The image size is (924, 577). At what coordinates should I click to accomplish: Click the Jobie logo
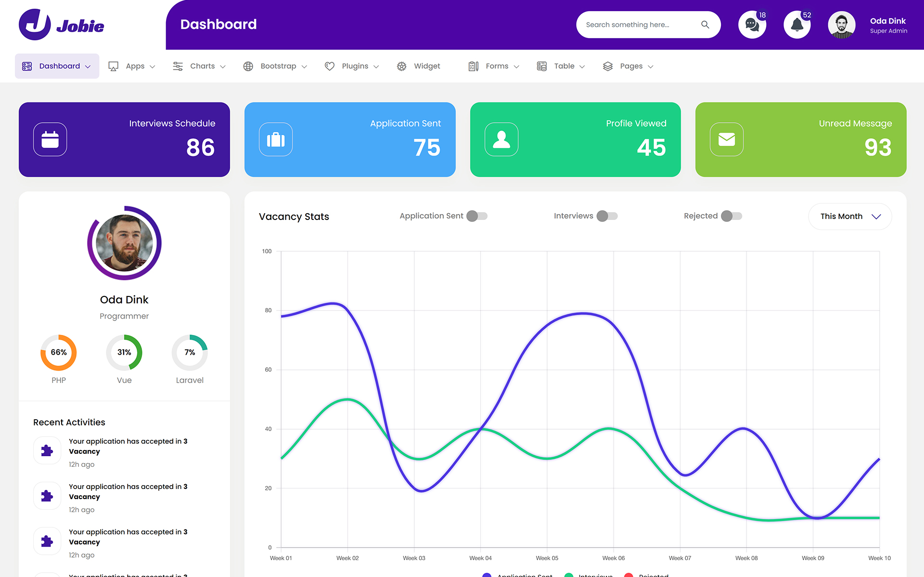point(62,25)
